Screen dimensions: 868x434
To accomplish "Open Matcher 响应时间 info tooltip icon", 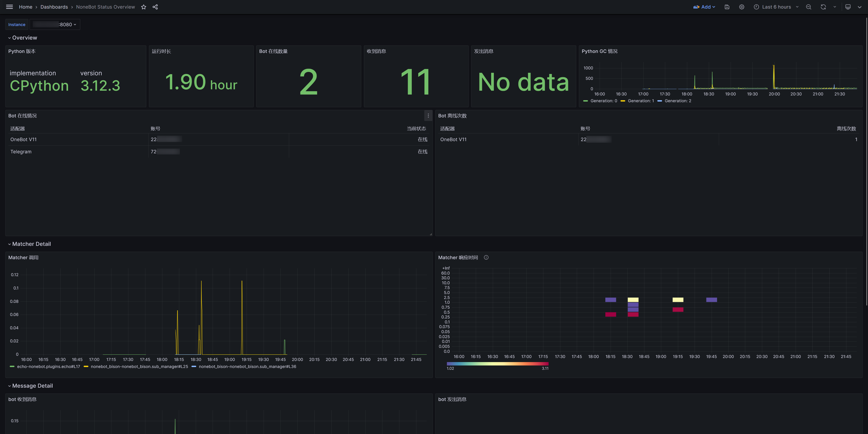I will [x=486, y=257].
